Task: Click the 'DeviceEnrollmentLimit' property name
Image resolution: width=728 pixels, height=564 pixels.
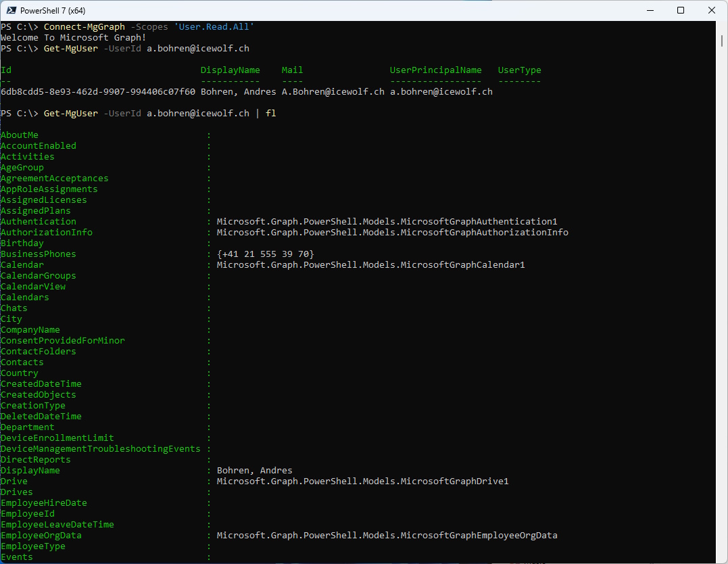Action: tap(57, 438)
